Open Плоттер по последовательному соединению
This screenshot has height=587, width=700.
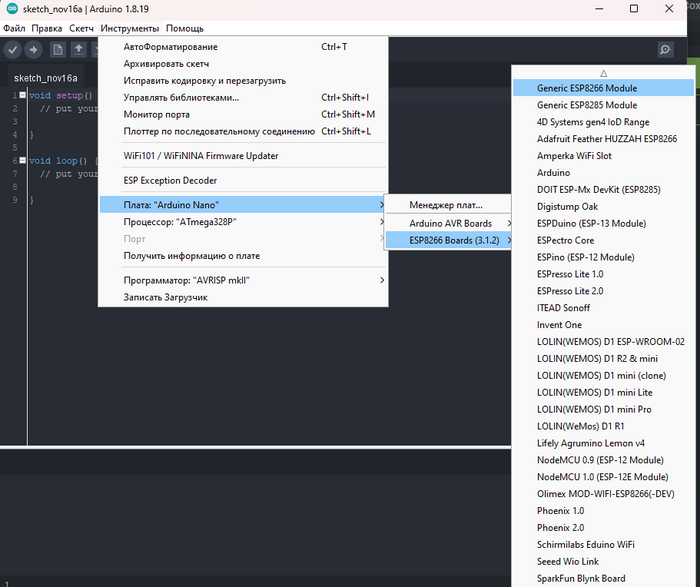243,131
